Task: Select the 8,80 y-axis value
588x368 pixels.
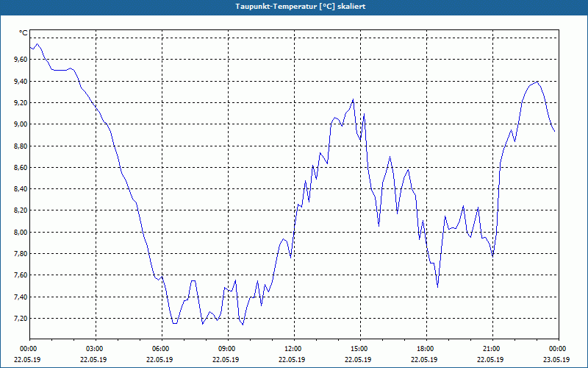Action: (x=21, y=146)
